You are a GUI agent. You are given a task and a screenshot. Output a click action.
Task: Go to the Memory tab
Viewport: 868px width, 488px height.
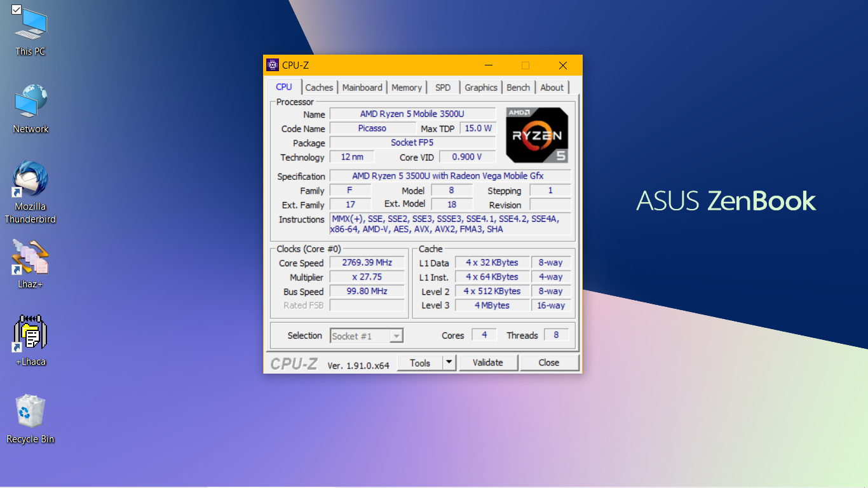click(x=407, y=88)
